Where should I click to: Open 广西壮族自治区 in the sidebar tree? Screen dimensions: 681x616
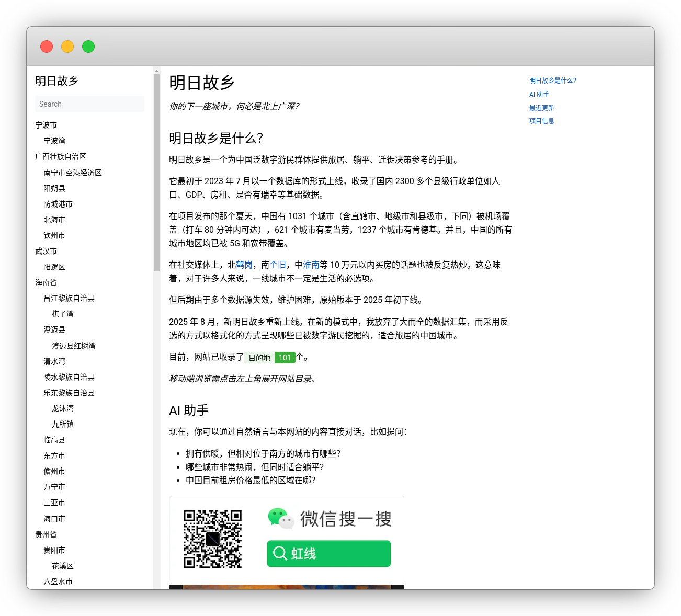click(x=61, y=156)
